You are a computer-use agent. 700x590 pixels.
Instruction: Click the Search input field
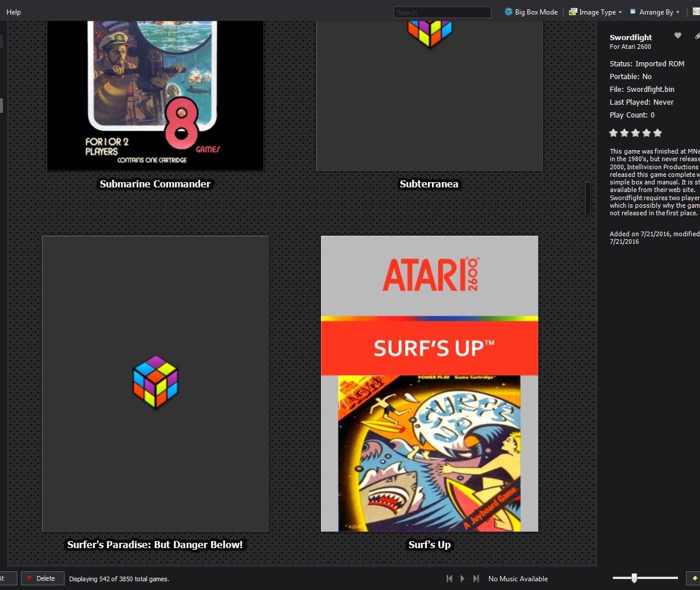click(442, 12)
